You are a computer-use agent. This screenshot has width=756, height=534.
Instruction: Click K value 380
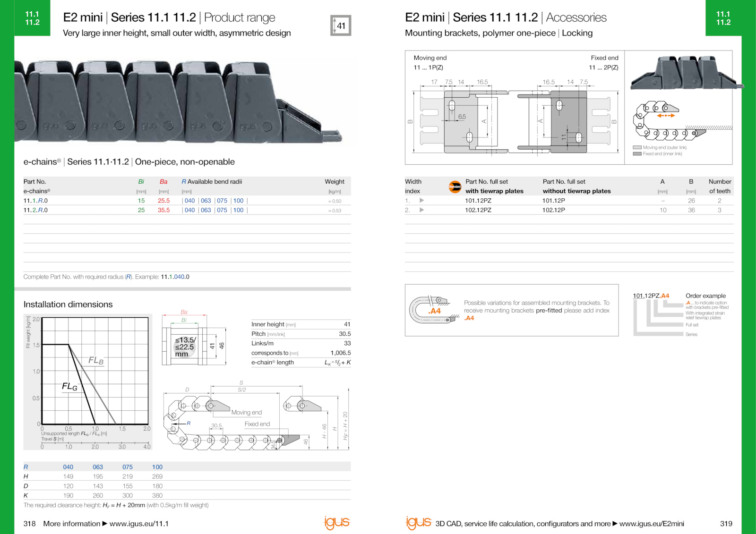pyautogui.click(x=157, y=496)
